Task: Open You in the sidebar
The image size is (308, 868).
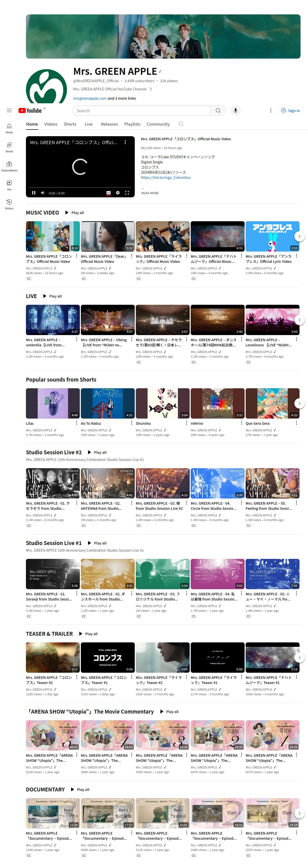Action: coord(9,185)
